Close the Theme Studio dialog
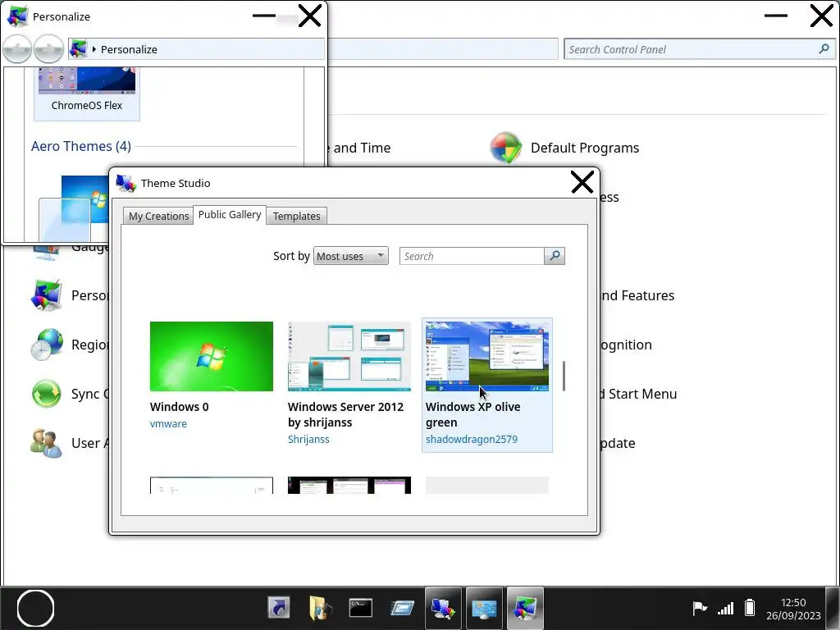Viewport: 840px width, 630px height. [x=582, y=182]
